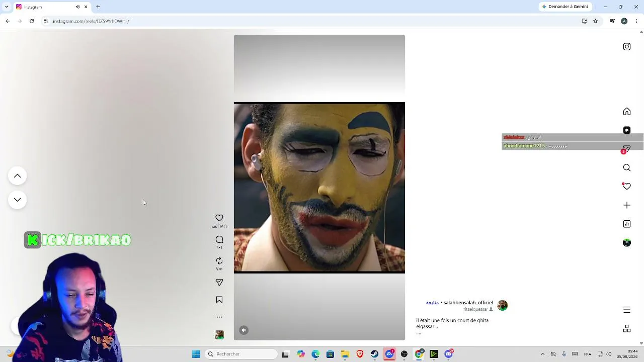The height and width of the screenshot is (362, 644).
Task: Like the reel with the heart icon
Action: point(219,218)
